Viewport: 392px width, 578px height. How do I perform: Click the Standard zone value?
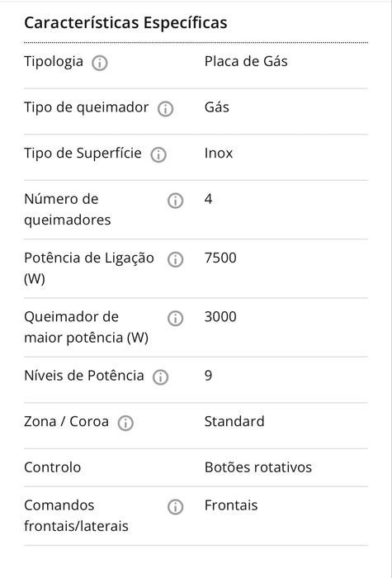point(234,421)
